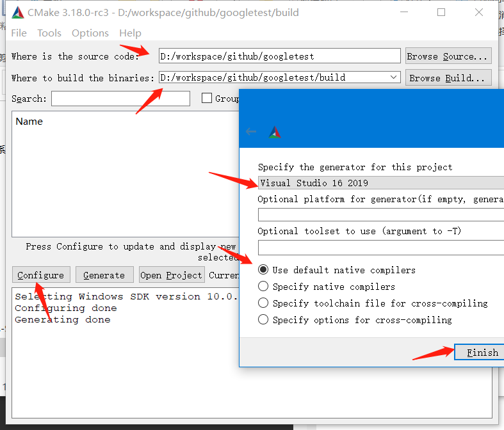Open the Tools menu
This screenshot has height=430, width=504.
(x=49, y=33)
